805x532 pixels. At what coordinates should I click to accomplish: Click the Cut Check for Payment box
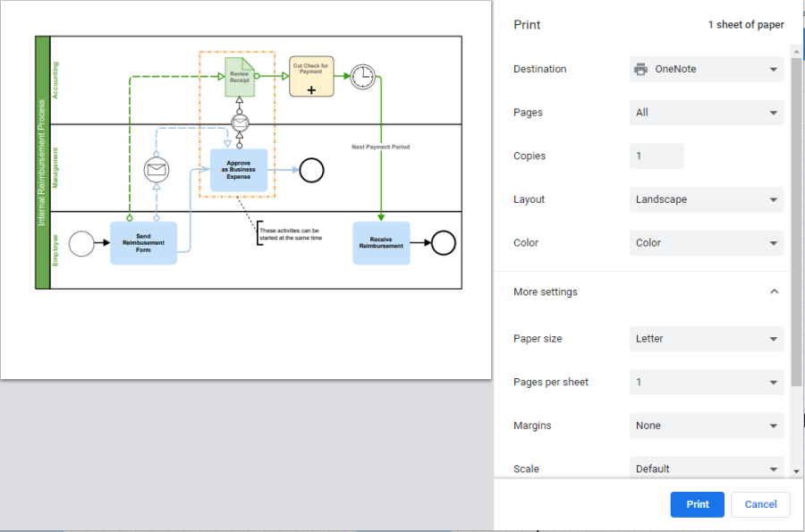pos(311,77)
